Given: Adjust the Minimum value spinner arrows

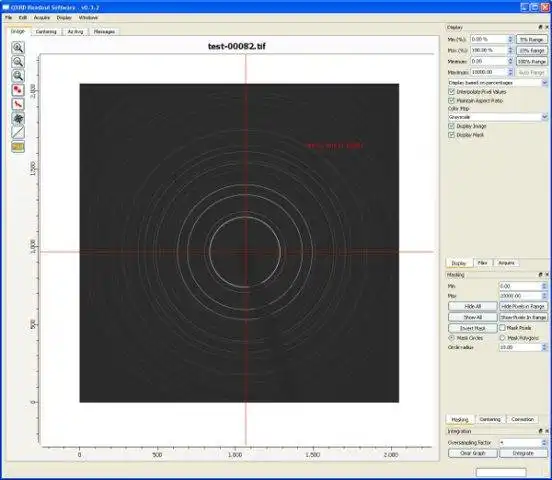Looking at the screenshot, I should tap(510, 61).
